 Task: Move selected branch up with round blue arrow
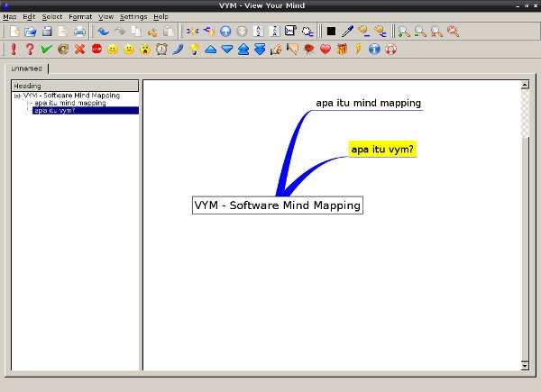click(225, 32)
